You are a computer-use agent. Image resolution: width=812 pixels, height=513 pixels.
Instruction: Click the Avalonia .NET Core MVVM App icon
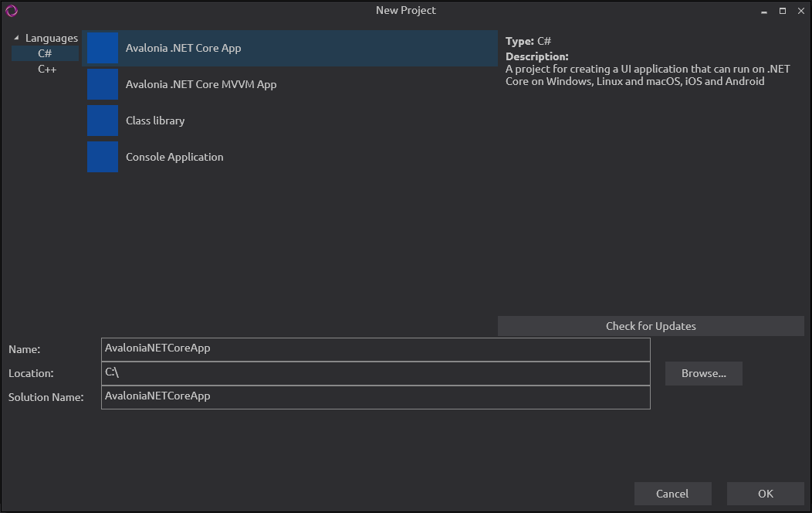[x=103, y=84]
